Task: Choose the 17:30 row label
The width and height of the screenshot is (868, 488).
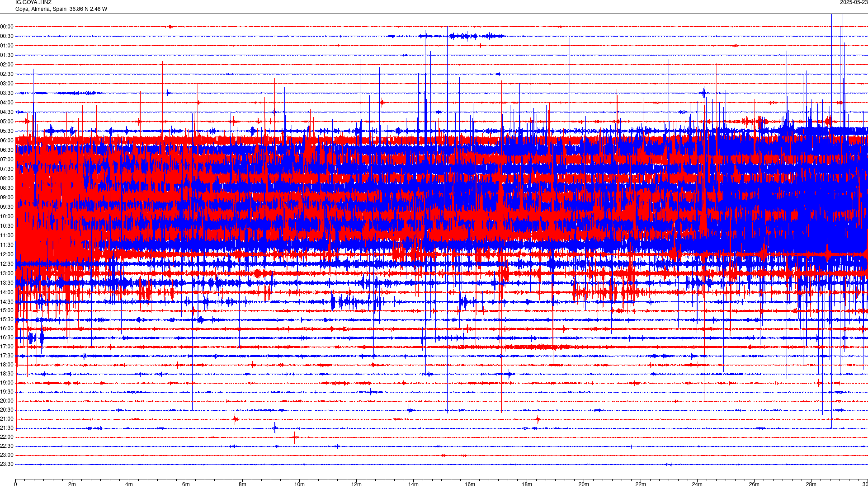Action: click(7, 356)
